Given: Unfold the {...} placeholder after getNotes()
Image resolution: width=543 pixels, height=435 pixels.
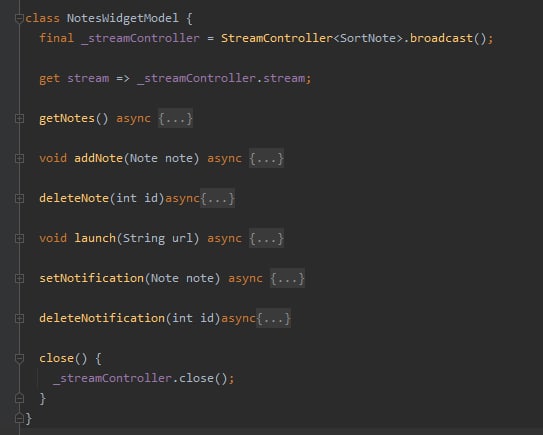Looking at the screenshot, I should (175, 118).
